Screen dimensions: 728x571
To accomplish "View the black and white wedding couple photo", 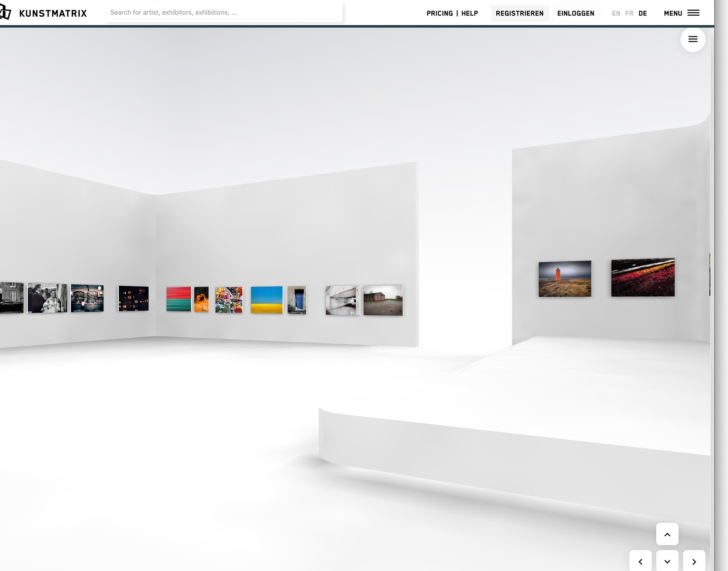I will tap(47, 298).
